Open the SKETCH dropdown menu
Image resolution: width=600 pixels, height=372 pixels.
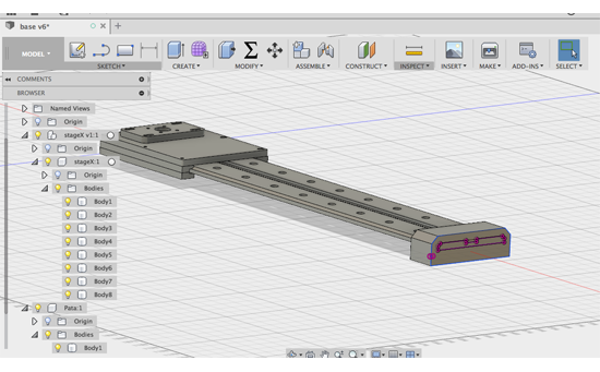pos(111,66)
